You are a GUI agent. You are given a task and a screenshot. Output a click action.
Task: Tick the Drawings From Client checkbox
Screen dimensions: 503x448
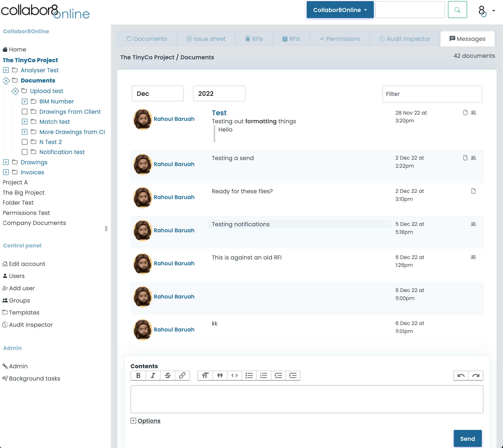[x=24, y=112]
